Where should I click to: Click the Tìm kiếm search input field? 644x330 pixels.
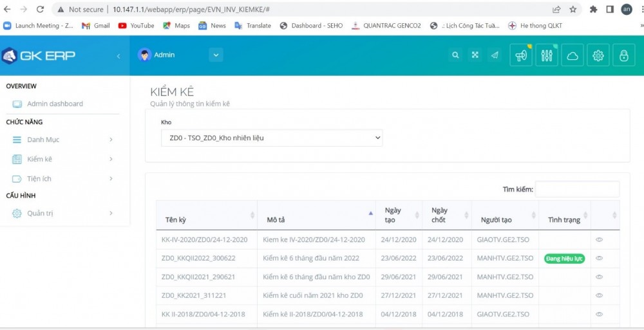tap(577, 189)
